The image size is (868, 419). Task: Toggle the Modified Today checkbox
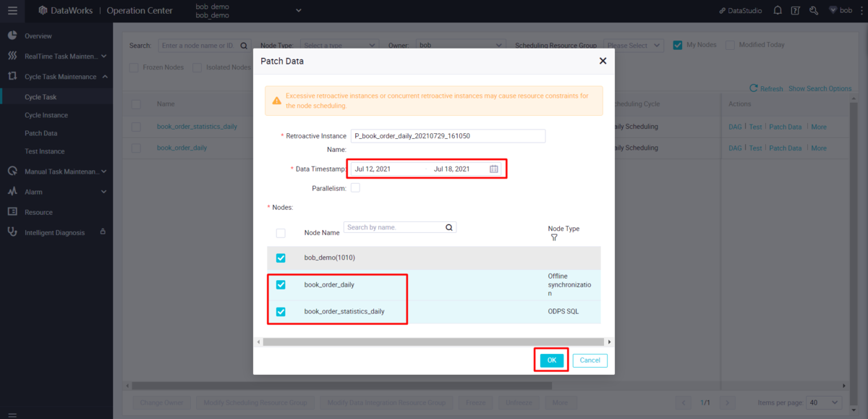pyautogui.click(x=730, y=45)
